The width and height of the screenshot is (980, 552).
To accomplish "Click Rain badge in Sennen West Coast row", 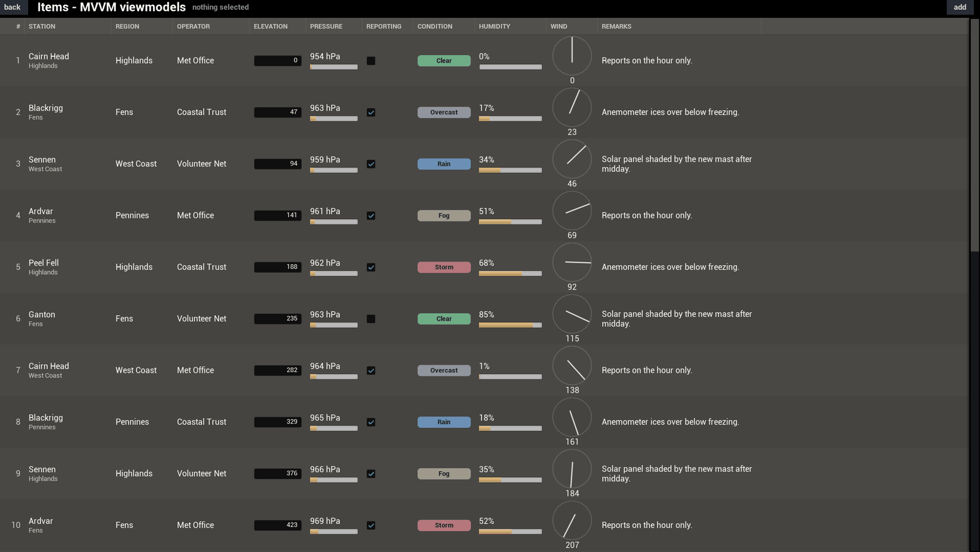I will tap(444, 164).
